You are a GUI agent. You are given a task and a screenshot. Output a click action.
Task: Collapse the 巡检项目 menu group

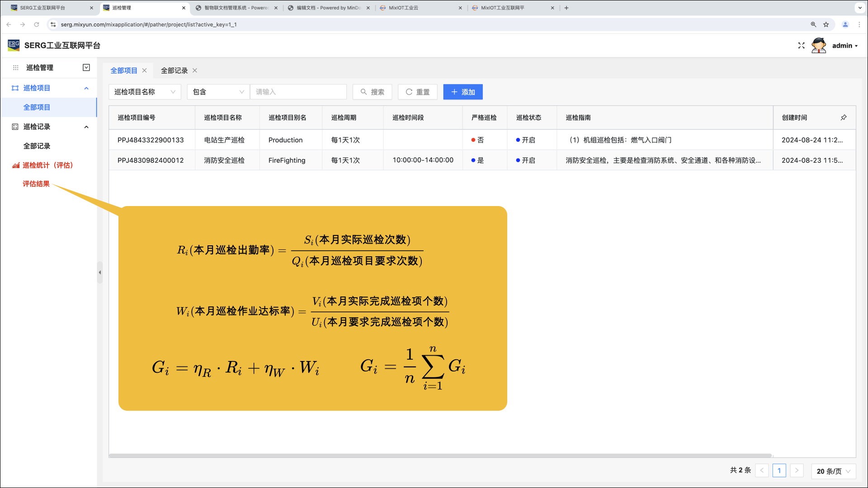(x=86, y=88)
